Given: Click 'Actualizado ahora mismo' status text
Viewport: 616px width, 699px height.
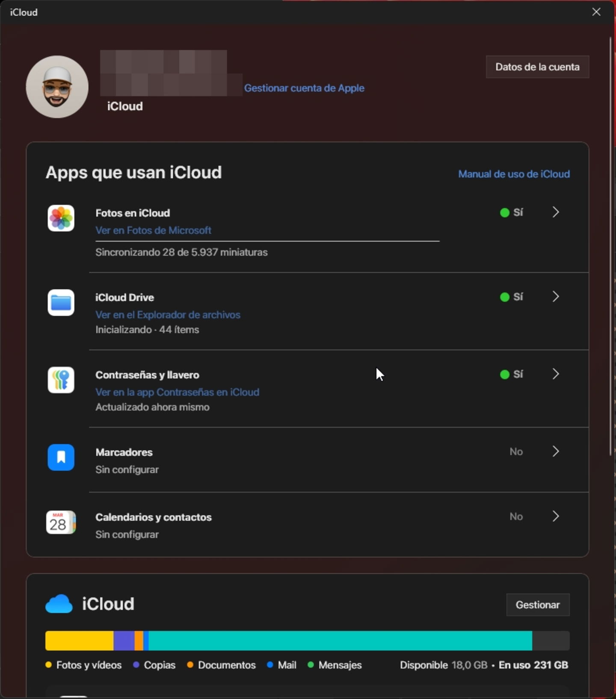Looking at the screenshot, I should tap(152, 407).
